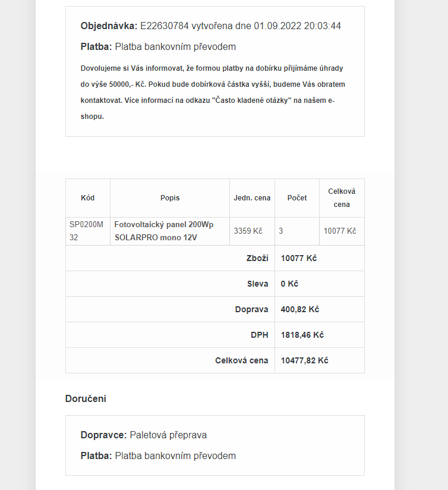Click the unit price 3359 Kč
This screenshot has width=448, height=490.
[x=248, y=231]
